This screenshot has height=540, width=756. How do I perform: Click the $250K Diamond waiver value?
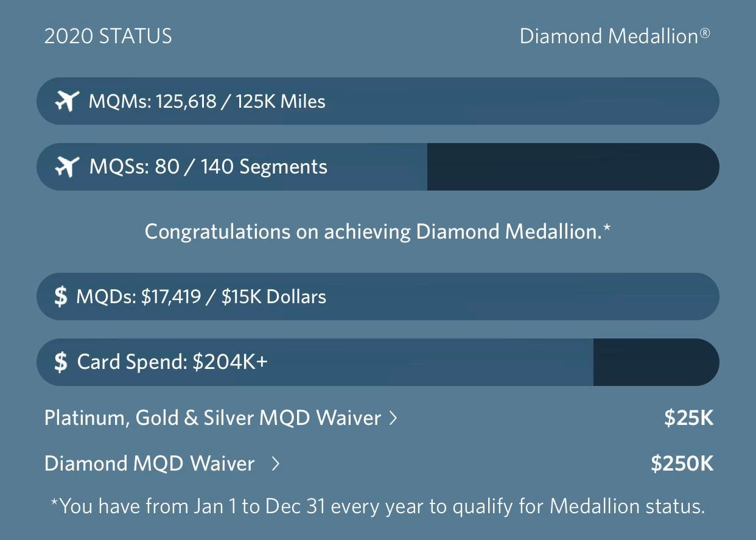coord(682,463)
